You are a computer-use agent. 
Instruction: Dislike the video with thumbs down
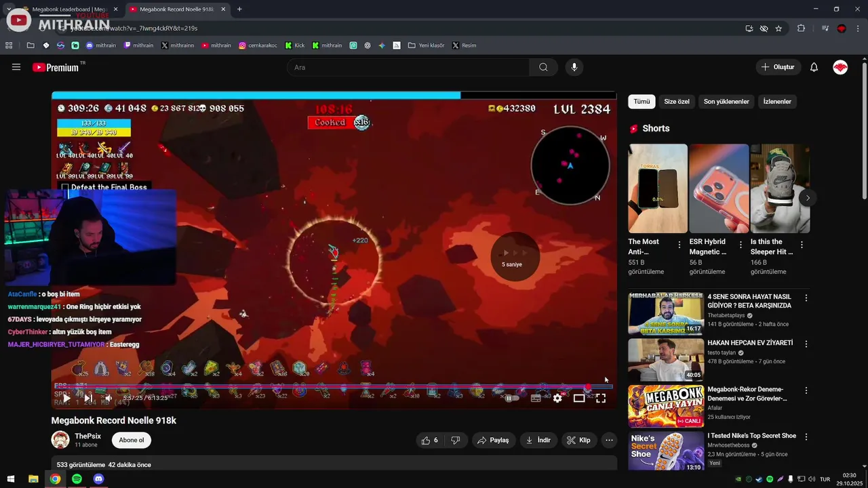(x=456, y=440)
